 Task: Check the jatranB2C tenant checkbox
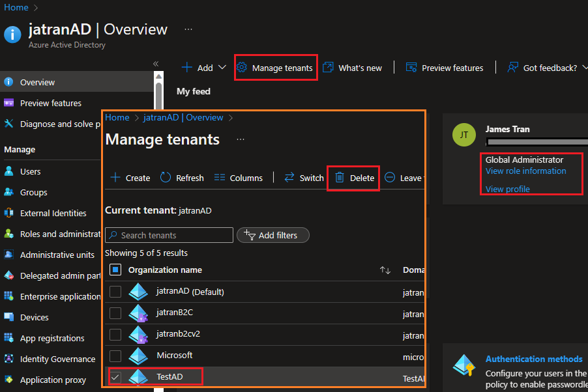[x=115, y=313]
